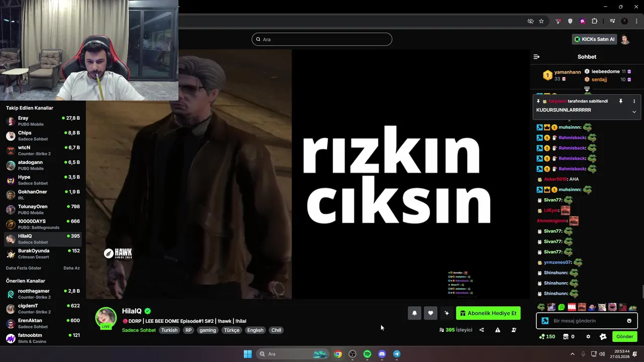Open recommended channel fatnoobtm
Viewport: 644px width, 362px height.
43,338
